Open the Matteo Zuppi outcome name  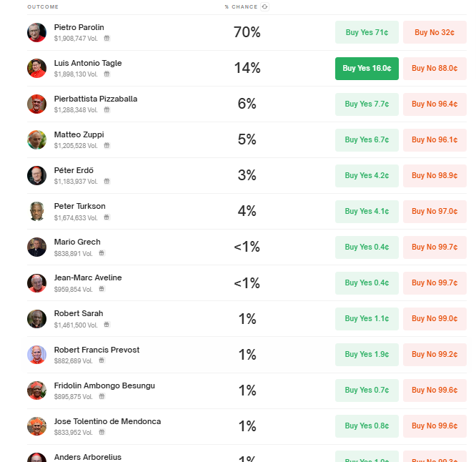(79, 134)
